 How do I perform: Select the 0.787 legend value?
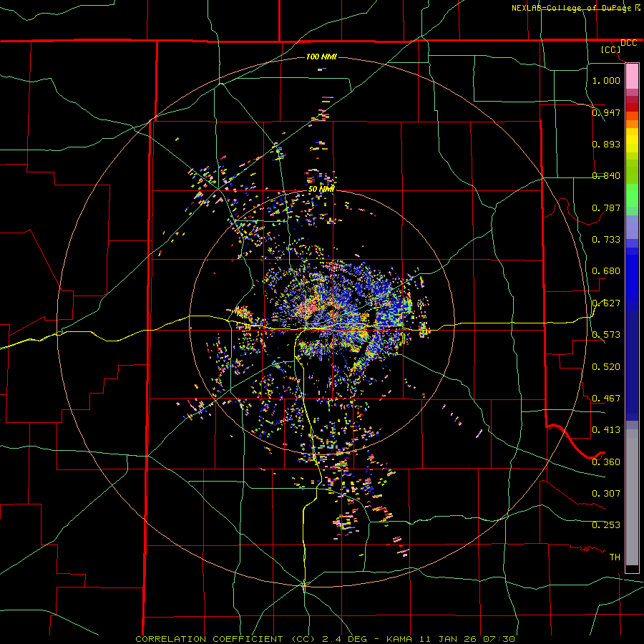[606, 208]
